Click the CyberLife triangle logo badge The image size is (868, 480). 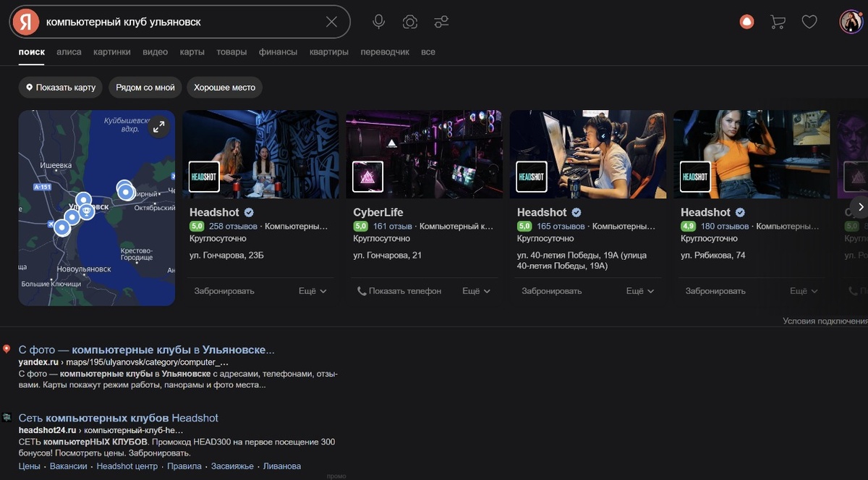(x=367, y=177)
